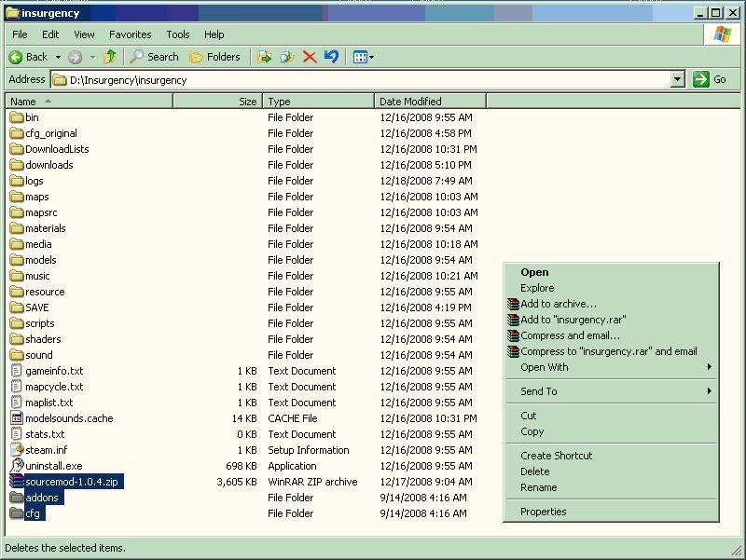This screenshot has width=746, height=560.
Task: Select the uninstall.exe application icon
Action: pos(17,466)
